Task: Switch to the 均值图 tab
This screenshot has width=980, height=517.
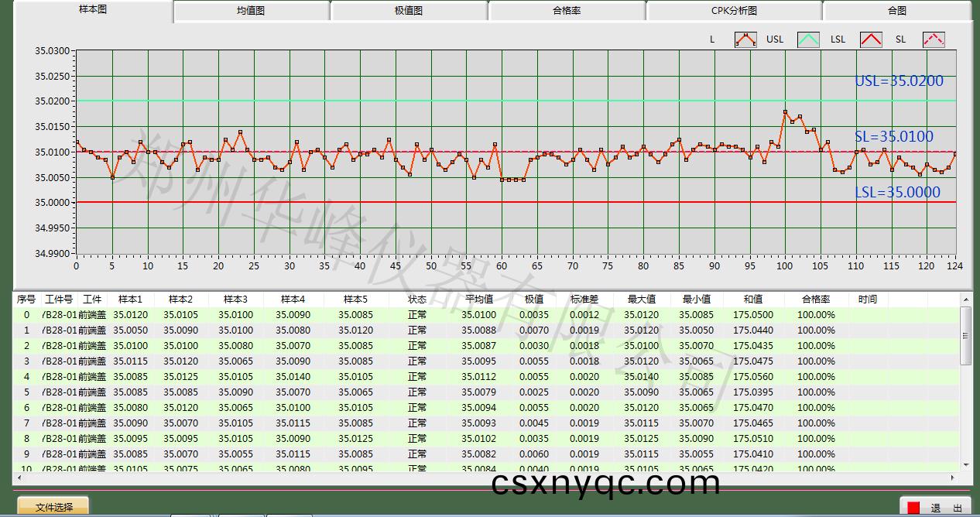Action: 251,11
